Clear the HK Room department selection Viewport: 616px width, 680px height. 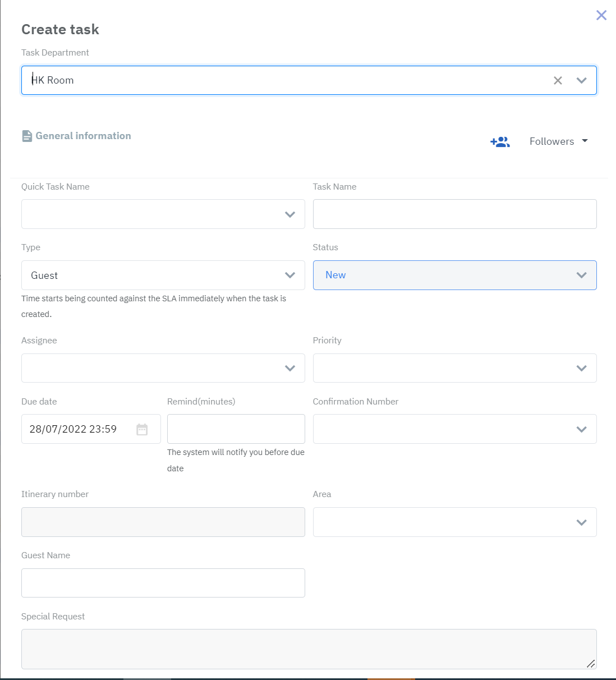coord(558,80)
